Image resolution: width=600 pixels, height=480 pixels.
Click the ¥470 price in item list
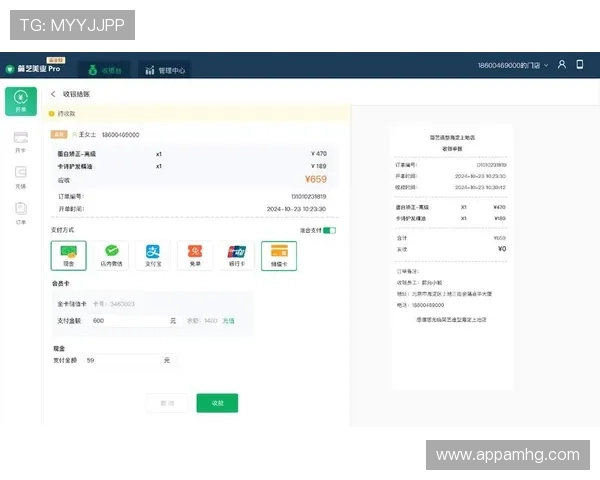pyautogui.click(x=319, y=153)
